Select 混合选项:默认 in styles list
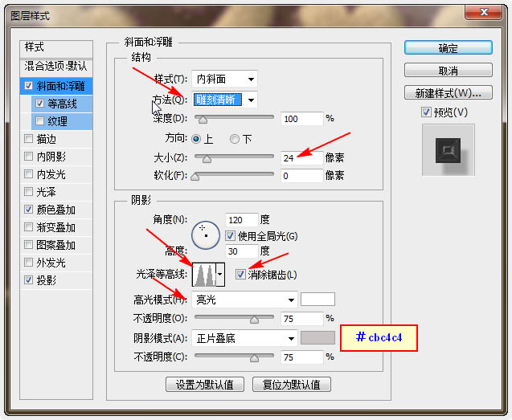Screen dimensions: 512x420 point(56,67)
